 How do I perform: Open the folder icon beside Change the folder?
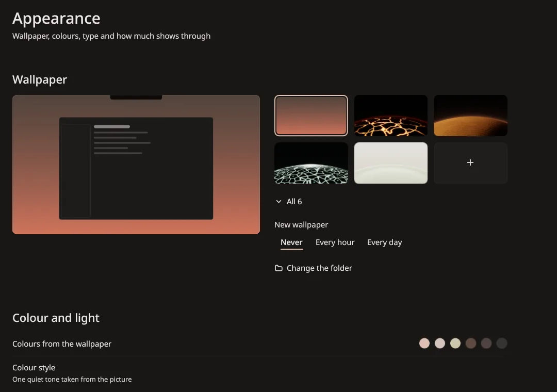click(x=278, y=268)
